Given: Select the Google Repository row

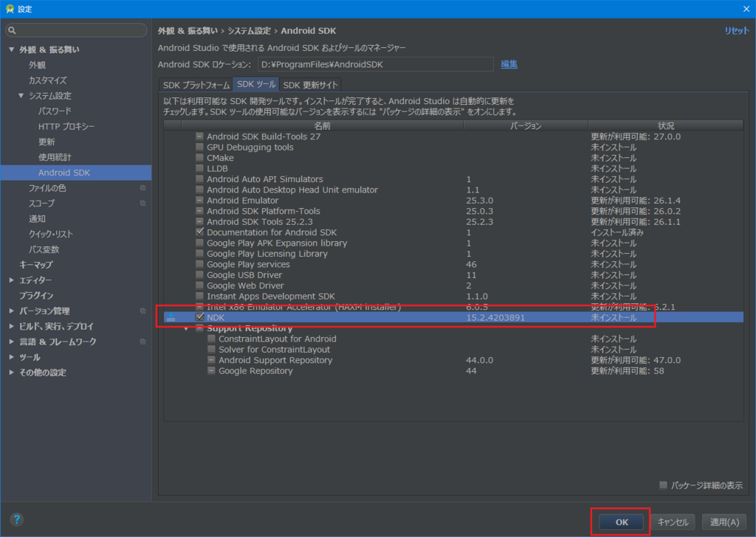Looking at the screenshot, I should 453,371.
